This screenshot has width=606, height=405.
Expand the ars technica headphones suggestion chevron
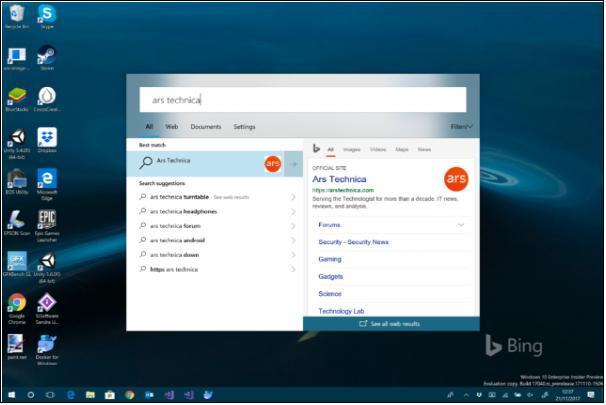[x=293, y=211]
